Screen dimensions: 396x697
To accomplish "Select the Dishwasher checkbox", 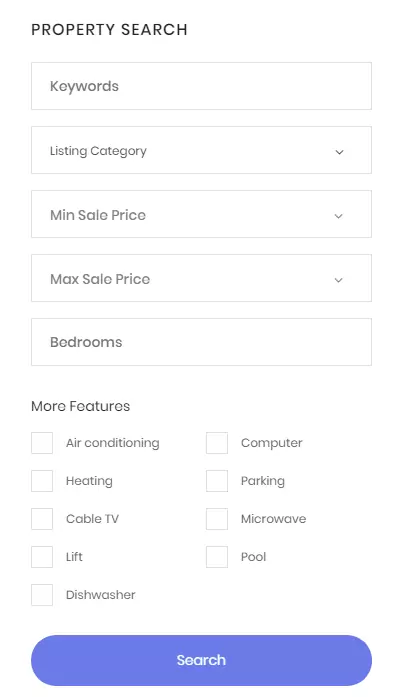I will click(x=42, y=595).
